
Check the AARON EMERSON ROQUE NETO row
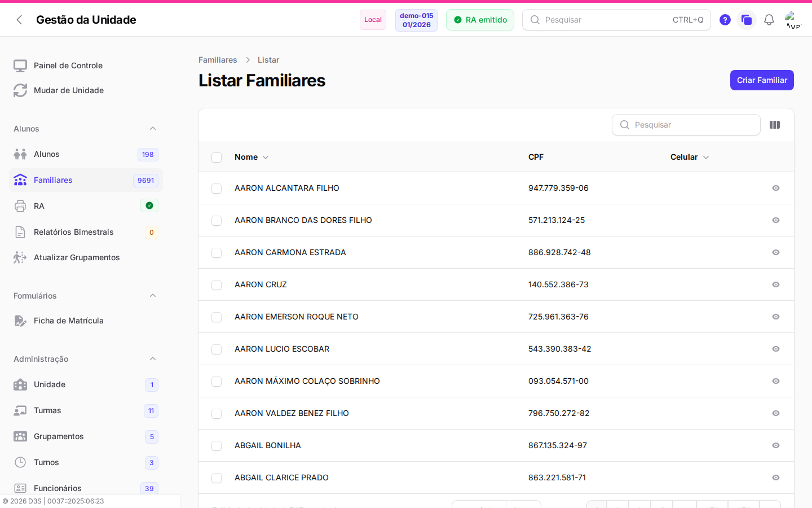(217, 317)
